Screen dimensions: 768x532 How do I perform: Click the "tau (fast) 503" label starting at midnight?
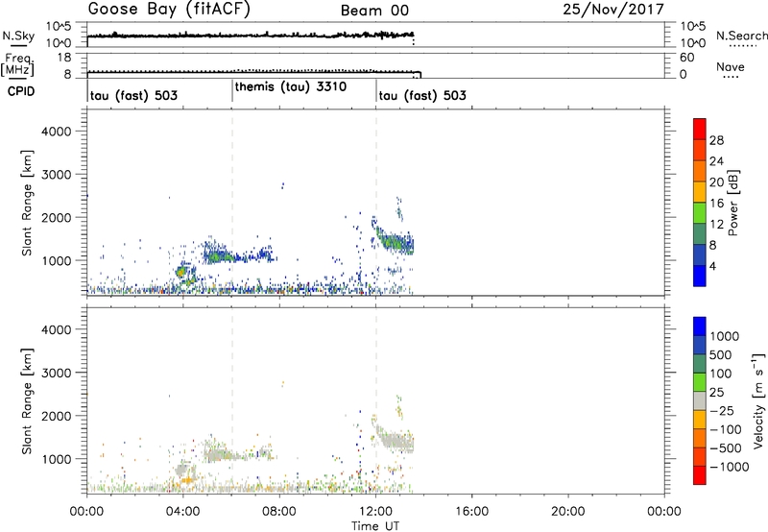click(133, 95)
